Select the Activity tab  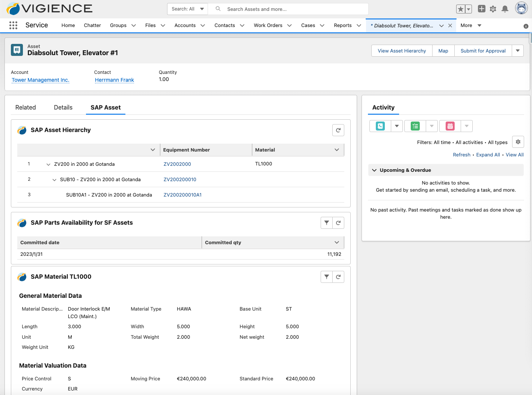(383, 107)
